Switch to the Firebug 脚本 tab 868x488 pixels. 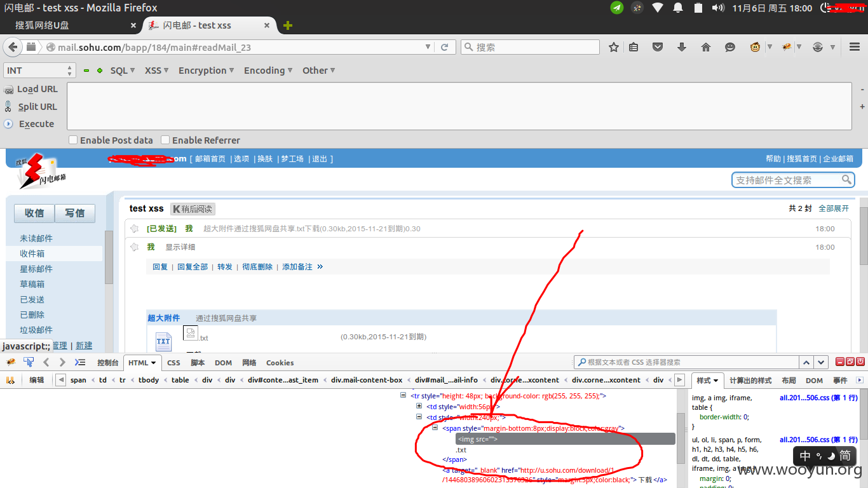(x=198, y=363)
